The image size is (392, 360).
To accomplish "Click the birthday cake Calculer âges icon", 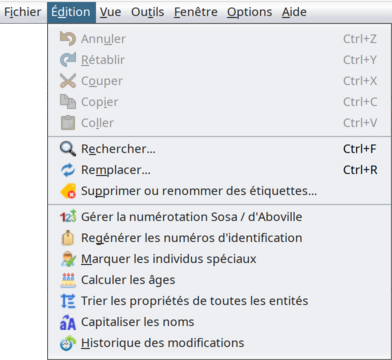I will 68,280.
